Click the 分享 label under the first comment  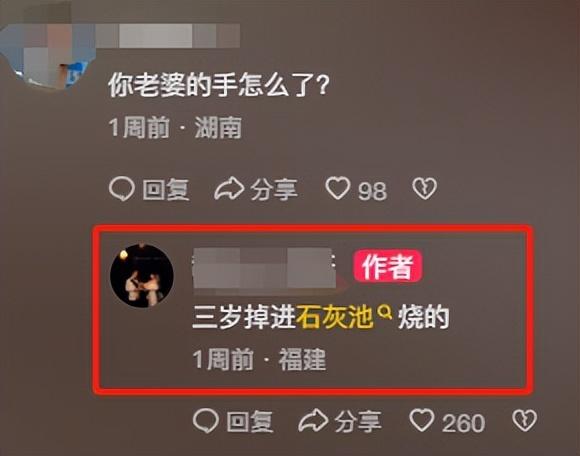(274, 190)
